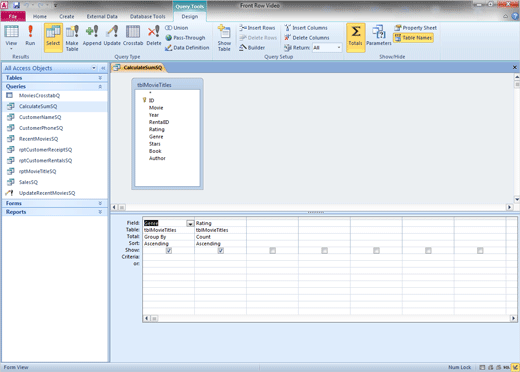Image resolution: width=520 pixels, height=372 pixels.
Task: Choose the Select query type
Action: click(53, 38)
